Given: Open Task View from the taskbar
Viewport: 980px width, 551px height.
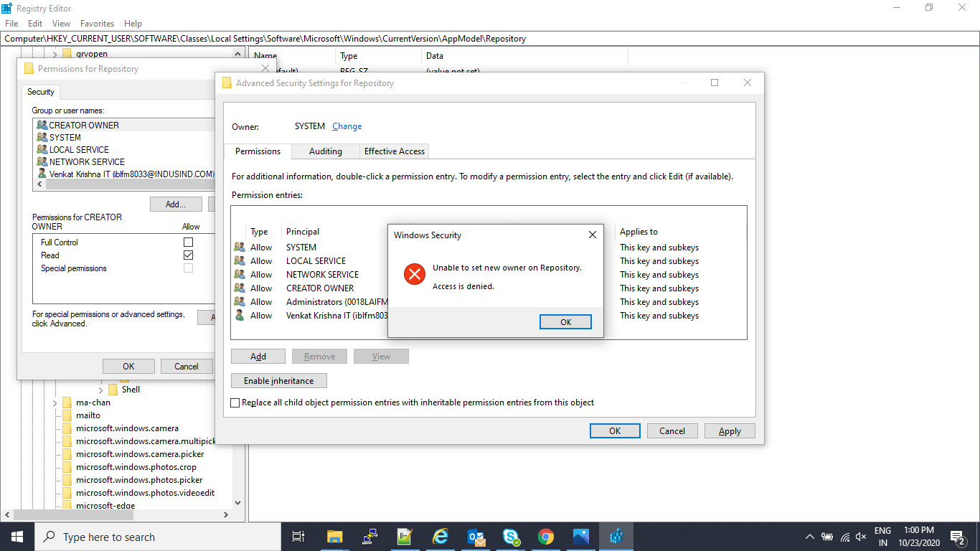Looking at the screenshot, I should (x=298, y=537).
